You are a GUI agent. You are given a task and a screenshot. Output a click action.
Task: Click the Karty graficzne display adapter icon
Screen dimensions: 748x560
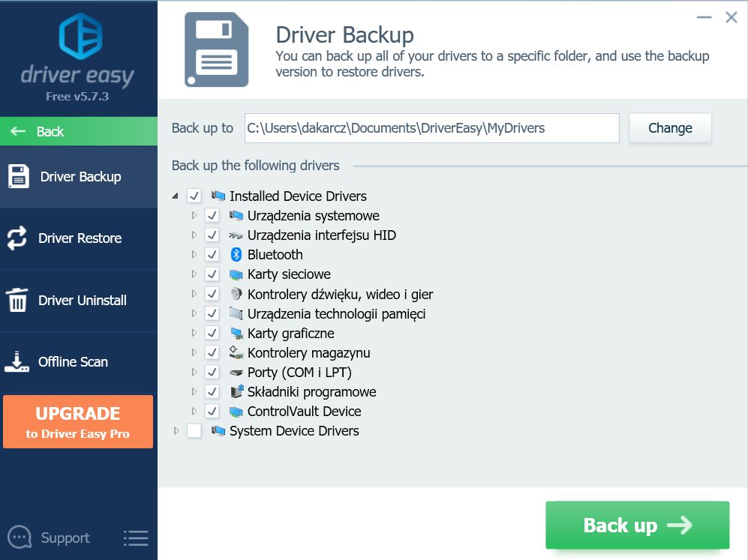(x=236, y=333)
